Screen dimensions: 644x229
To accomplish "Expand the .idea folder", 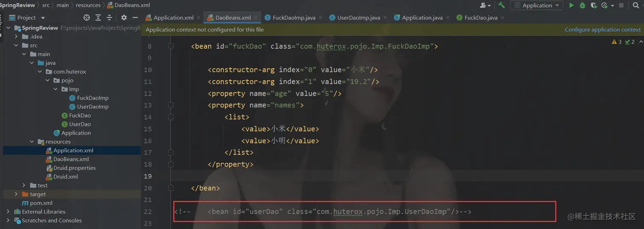I will pyautogui.click(x=16, y=37).
